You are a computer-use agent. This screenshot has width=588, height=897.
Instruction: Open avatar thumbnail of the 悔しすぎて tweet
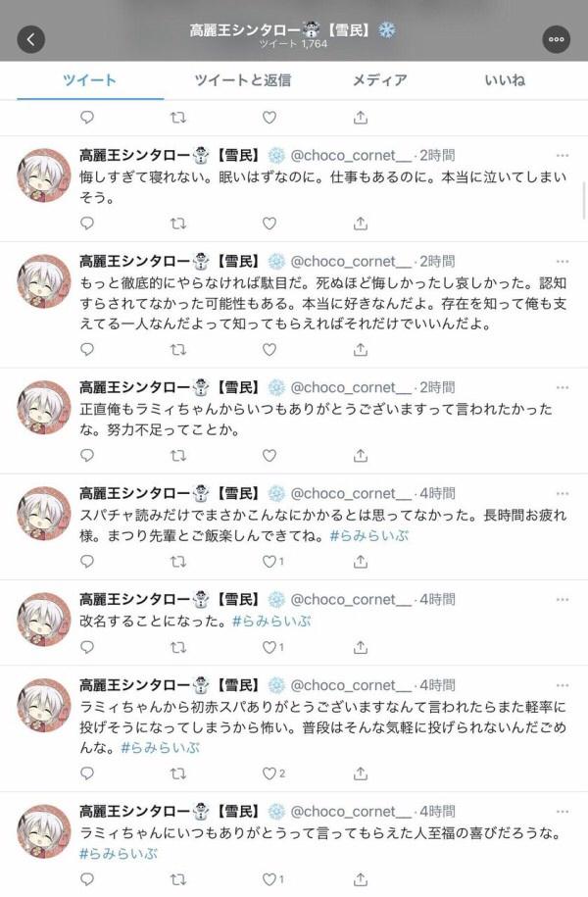pos(43,175)
